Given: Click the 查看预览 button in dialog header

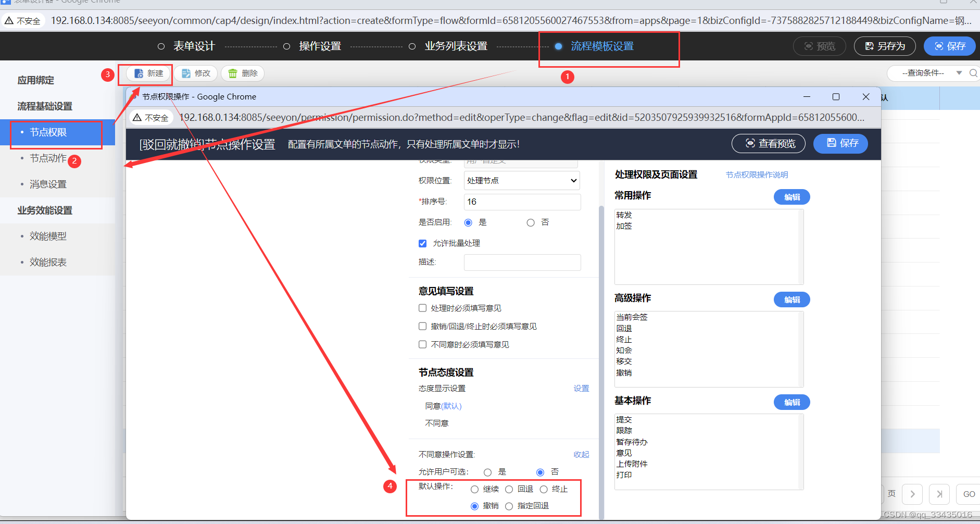Looking at the screenshot, I should tap(769, 143).
